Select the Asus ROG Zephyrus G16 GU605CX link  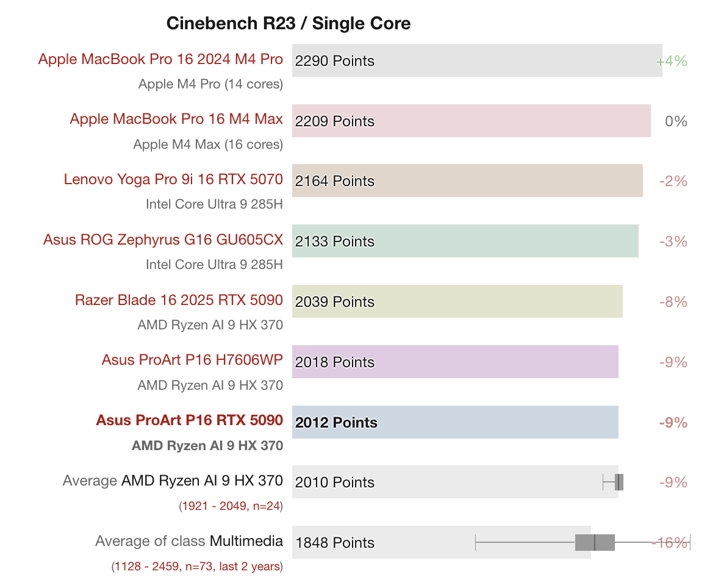point(163,240)
